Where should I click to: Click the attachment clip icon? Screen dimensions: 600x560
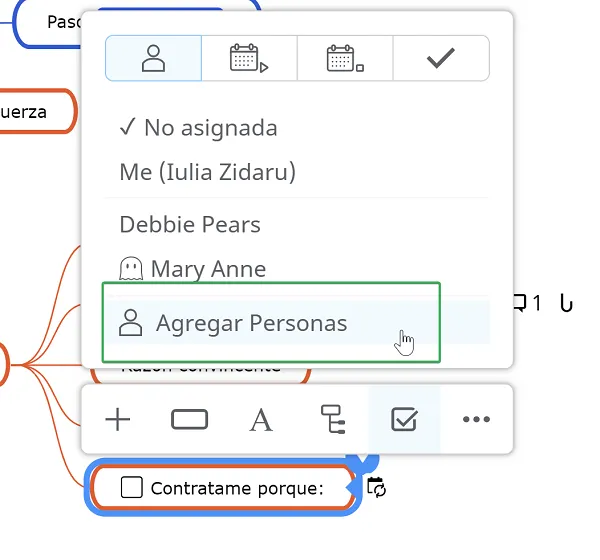566,304
